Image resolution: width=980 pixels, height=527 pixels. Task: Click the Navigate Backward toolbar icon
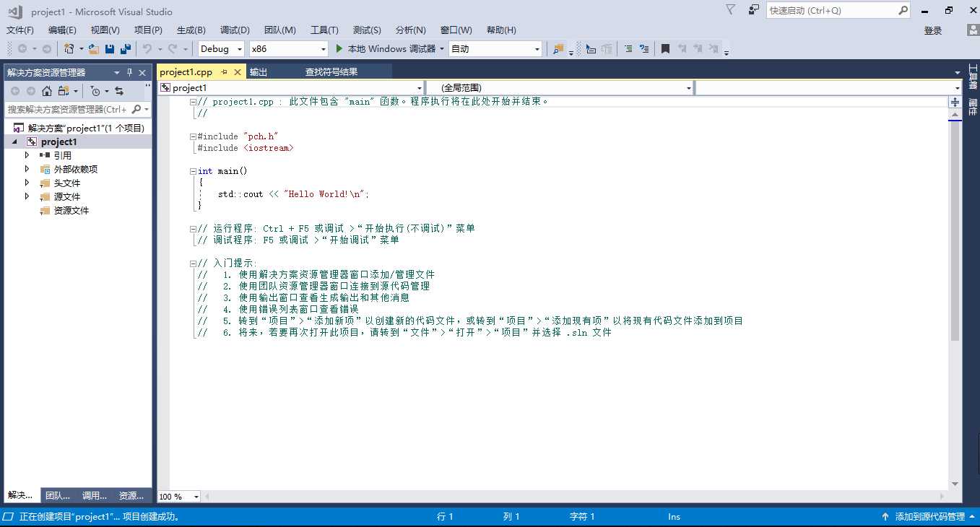coord(22,49)
